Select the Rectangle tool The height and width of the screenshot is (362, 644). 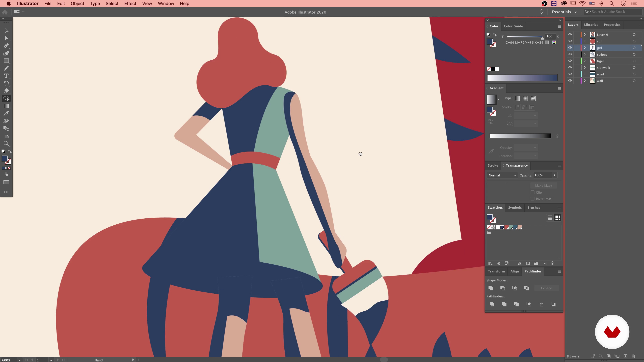tap(6, 61)
